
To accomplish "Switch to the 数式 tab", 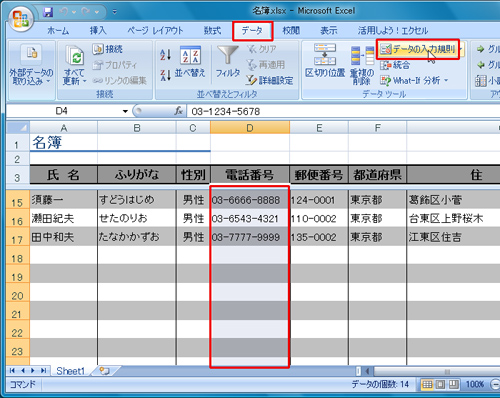I will 213,31.
